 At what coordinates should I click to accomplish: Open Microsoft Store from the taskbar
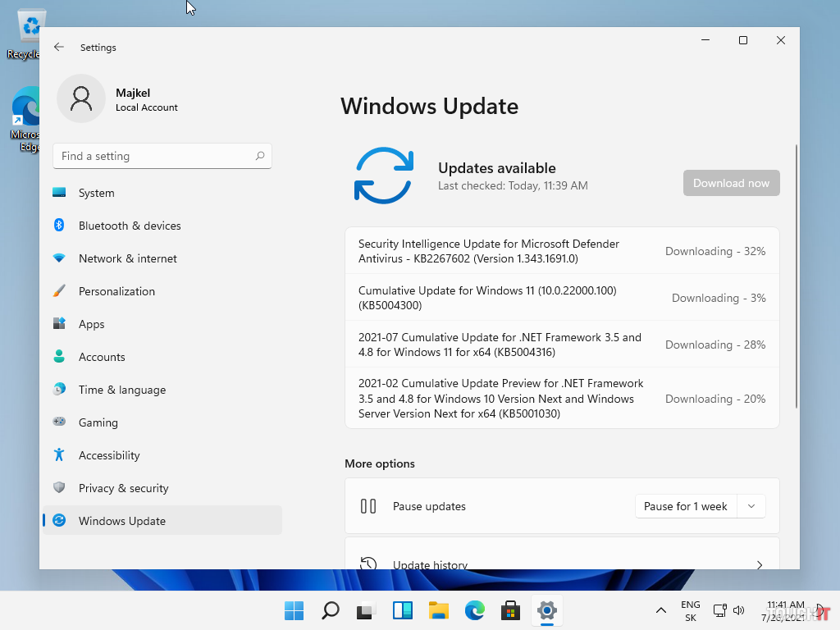point(510,610)
